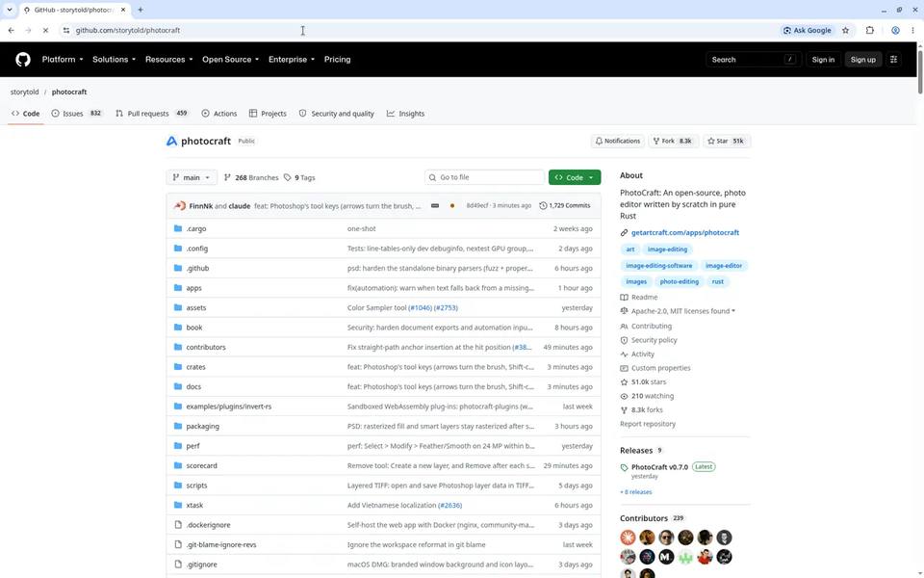Open appearance settings icon beside Sign up
The image size is (924, 578).
[x=893, y=59]
